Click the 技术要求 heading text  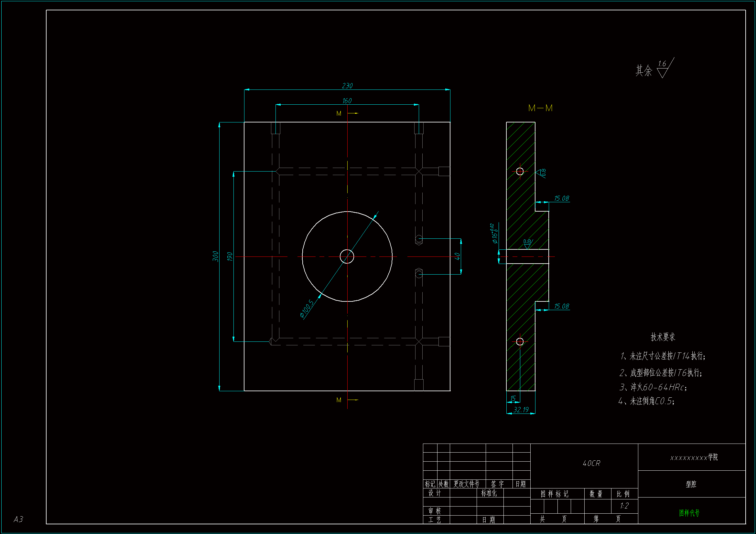[663, 337]
